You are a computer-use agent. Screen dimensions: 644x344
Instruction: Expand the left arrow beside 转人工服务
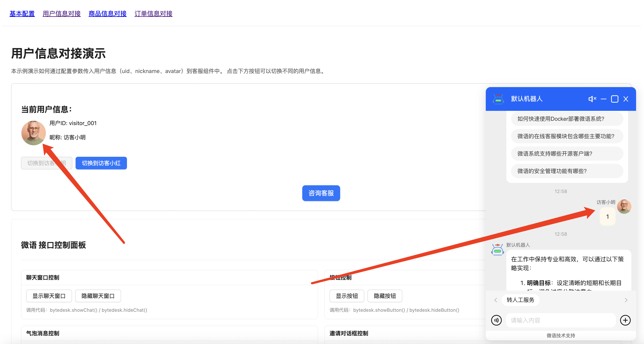click(x=496, y=300)
